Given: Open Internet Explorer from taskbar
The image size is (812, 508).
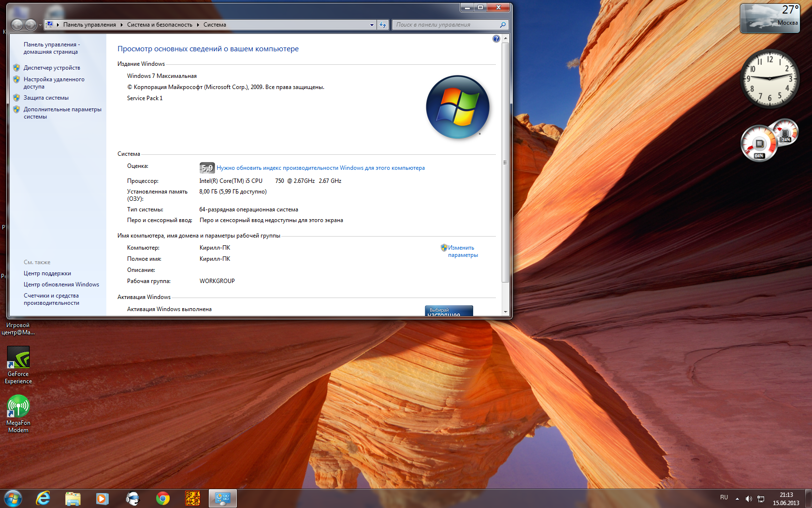Looking at the screenshot, I should 43,498.
